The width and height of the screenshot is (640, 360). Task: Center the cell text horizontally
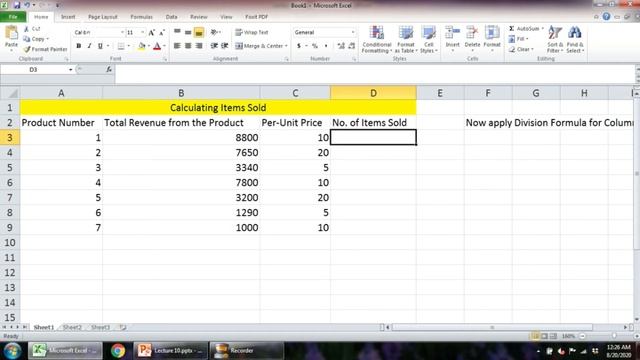[188, 46]
